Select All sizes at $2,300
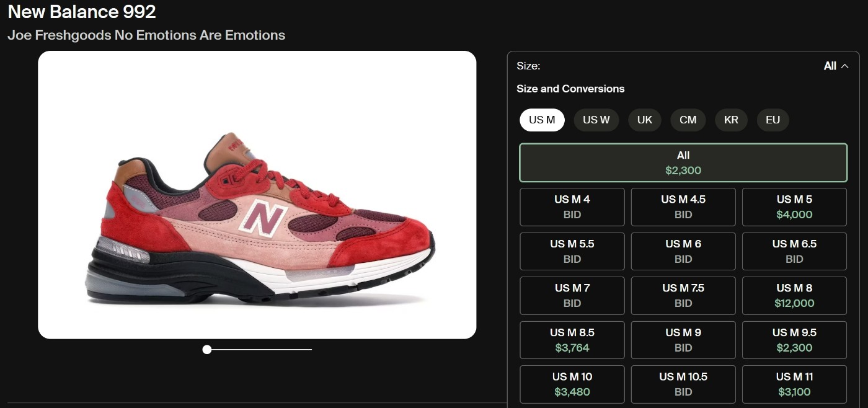This screenshot has width=868, height=408. 683,162
